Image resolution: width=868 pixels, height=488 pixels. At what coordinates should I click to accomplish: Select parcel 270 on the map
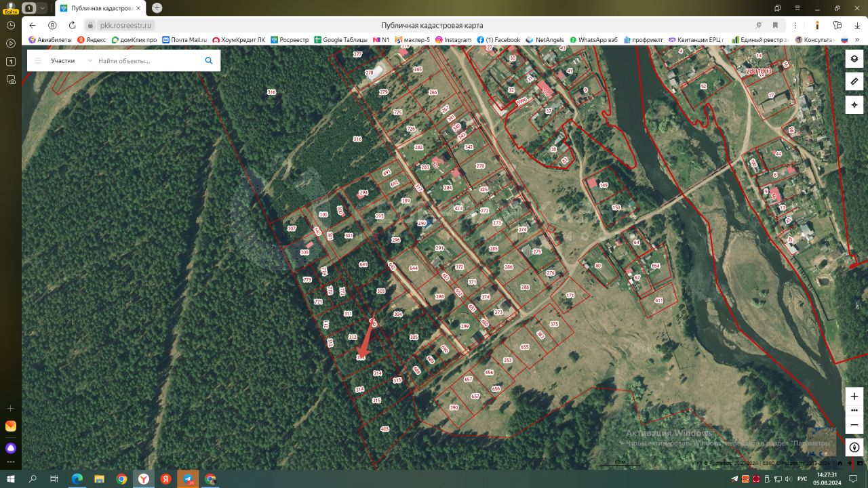(481, 165)
